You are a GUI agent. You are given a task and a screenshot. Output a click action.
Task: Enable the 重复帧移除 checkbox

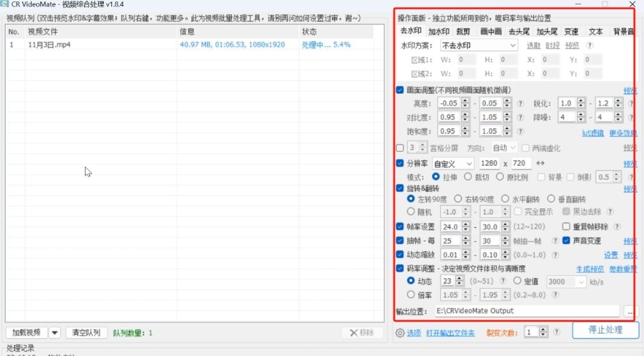coord(566,226)
